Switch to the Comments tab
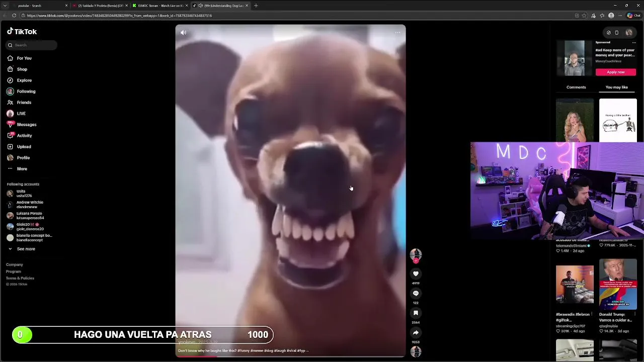The image size is (644, 362). [576, 87]
